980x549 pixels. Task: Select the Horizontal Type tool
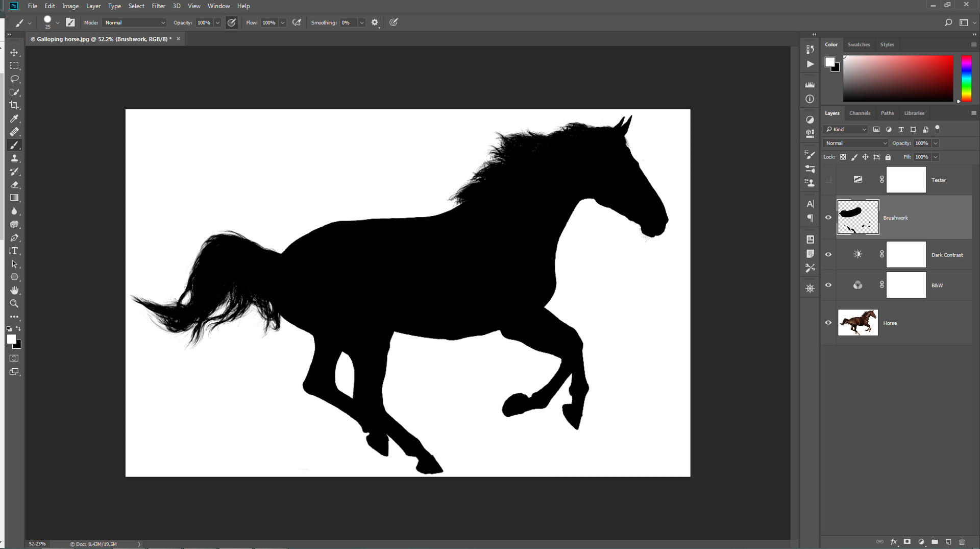[x=14, y=250]
